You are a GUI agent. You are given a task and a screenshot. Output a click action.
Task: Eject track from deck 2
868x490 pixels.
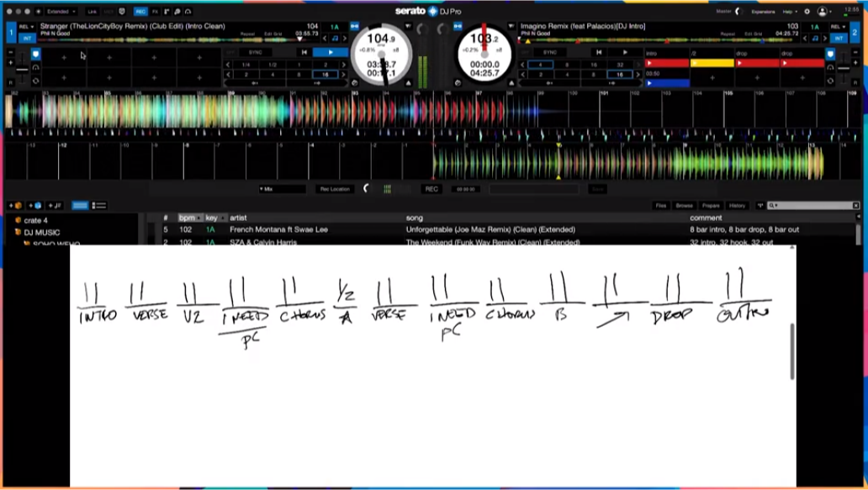point(511,83)
